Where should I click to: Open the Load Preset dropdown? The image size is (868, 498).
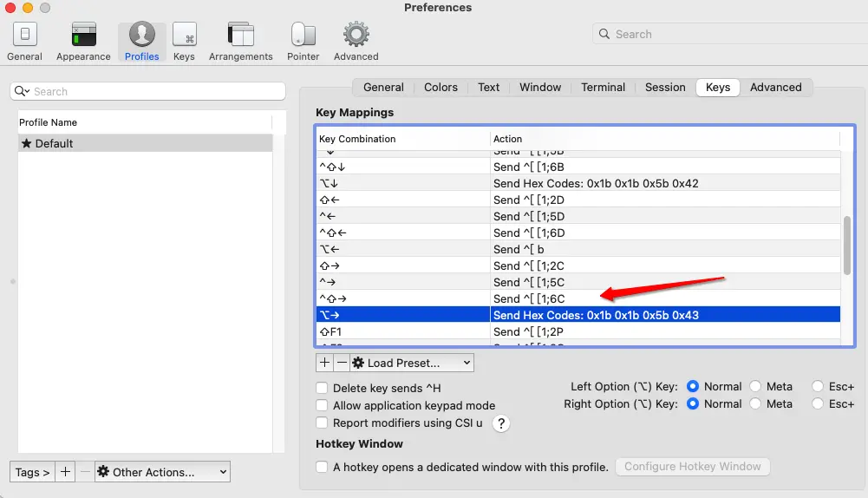point(412,363)
